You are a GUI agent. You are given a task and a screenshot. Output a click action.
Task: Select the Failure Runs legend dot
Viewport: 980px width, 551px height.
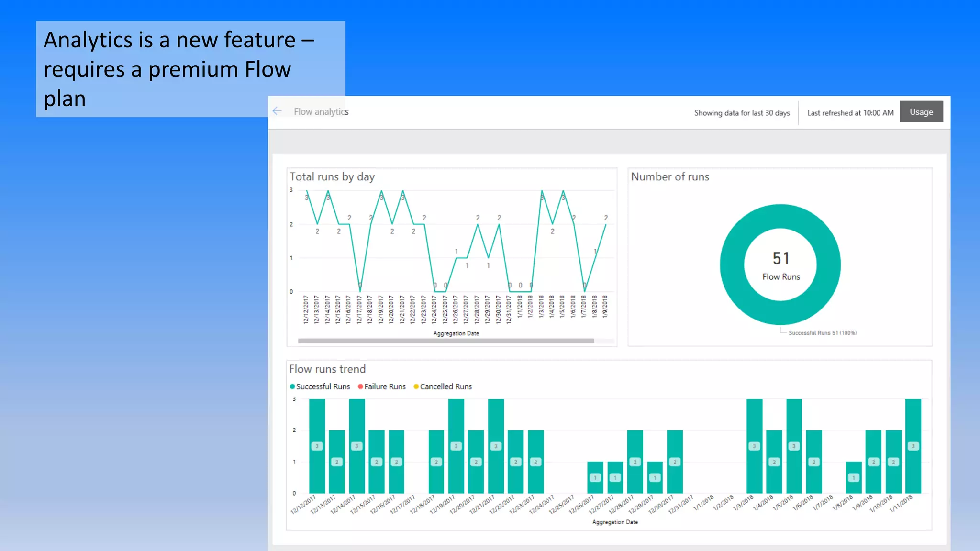click(360, 386)
